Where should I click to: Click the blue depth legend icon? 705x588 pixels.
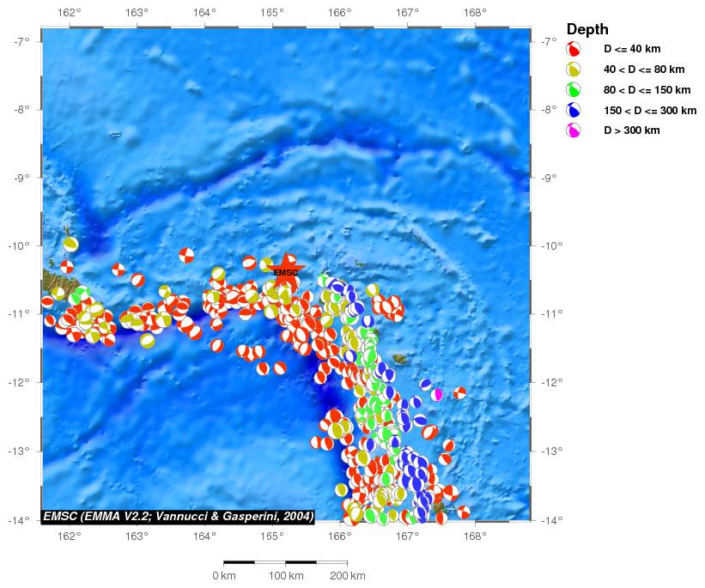[574, 110]
